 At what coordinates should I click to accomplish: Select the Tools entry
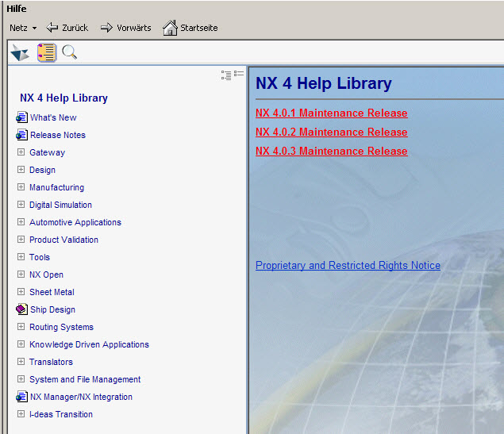coord(40,257)
